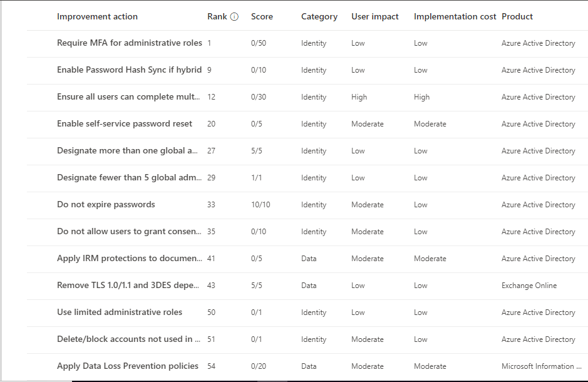The image size is (588, 382).
Task: Open Use limited administrative roles action
Action: tap(119, 312)
